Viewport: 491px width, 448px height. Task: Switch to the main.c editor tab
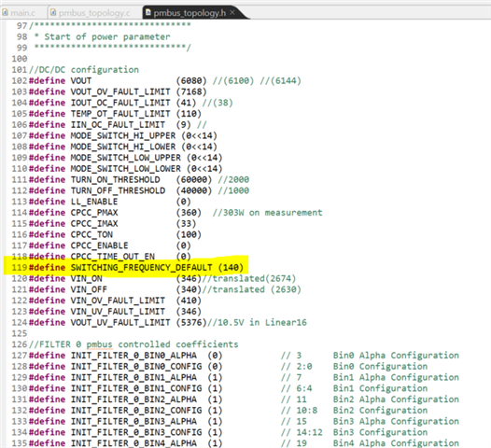point(22,13)
